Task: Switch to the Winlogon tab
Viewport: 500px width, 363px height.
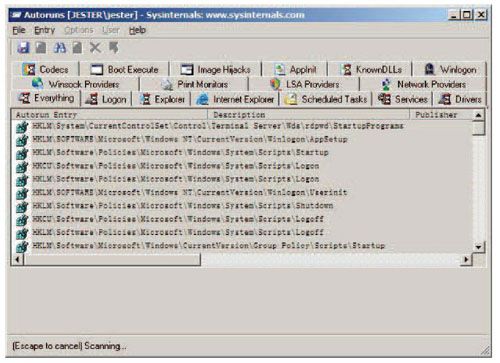Action: tap(450, 69)
